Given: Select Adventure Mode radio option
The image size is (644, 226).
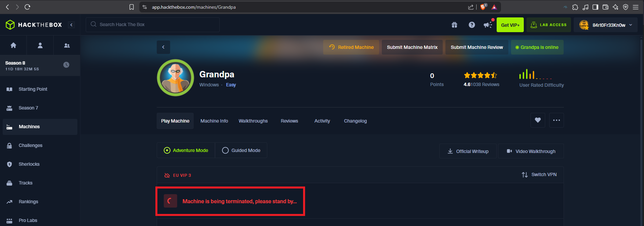Looking at the screenshot, I should (186, 150).
